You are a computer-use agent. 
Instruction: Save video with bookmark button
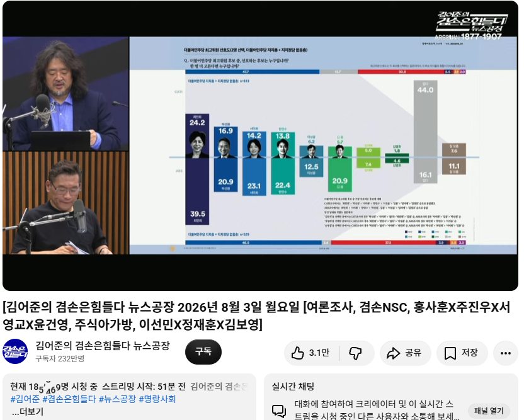pos(462,353)
